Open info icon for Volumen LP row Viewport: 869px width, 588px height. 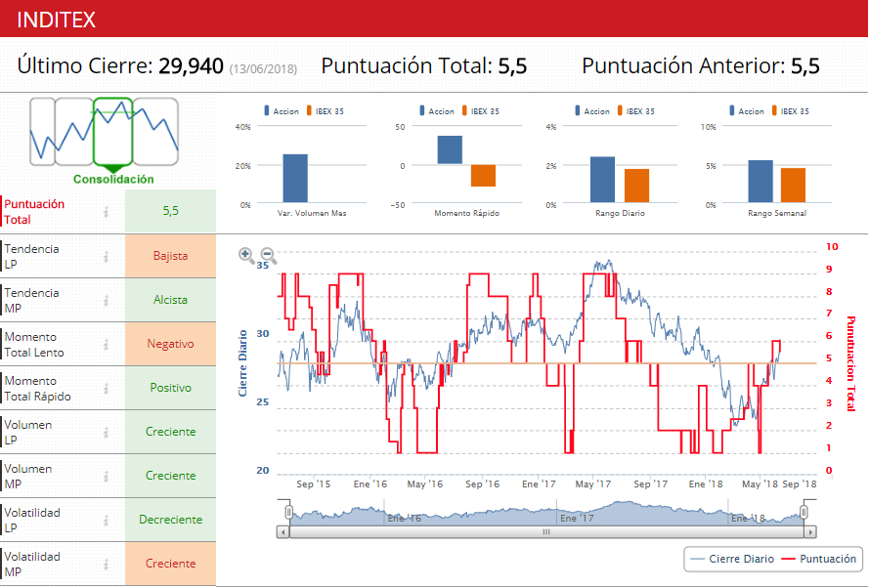(x=106, y=432)
